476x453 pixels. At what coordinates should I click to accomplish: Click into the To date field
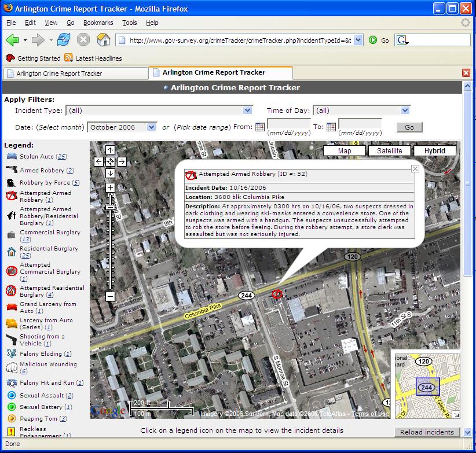coord(360,124)
